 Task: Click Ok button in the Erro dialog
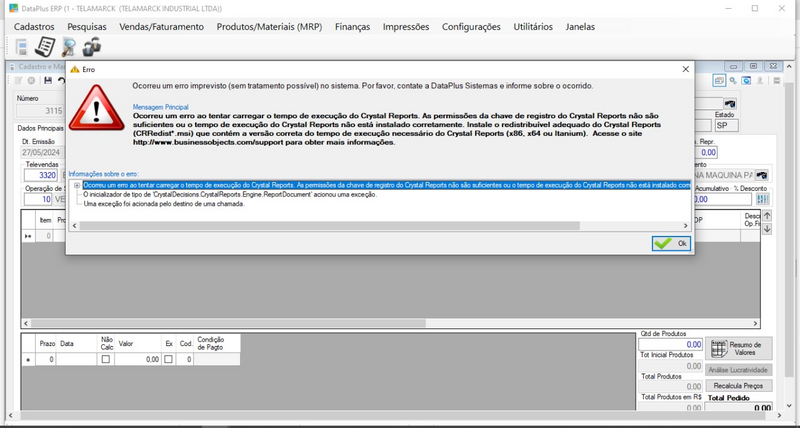(671, 243)
